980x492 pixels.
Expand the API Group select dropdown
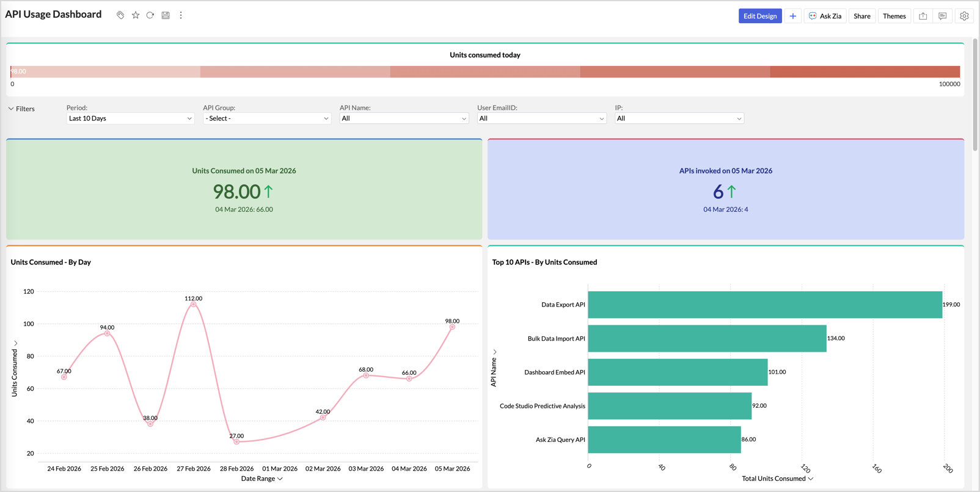pyautogui.click(x=266, y=118)
